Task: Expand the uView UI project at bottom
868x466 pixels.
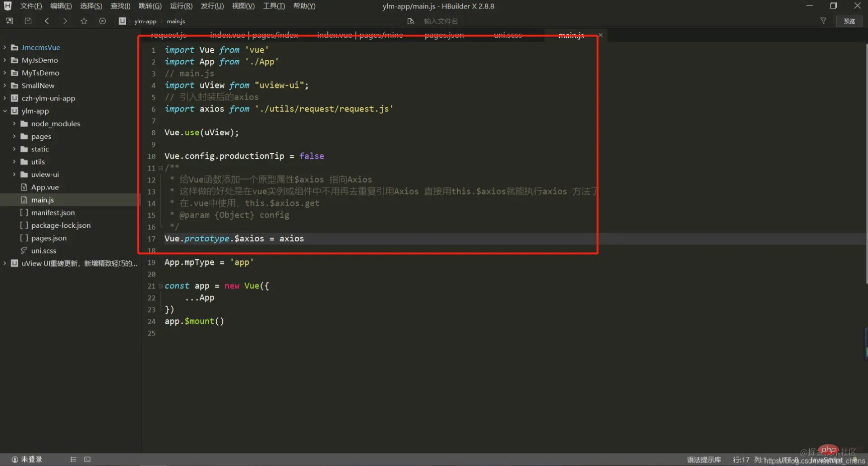Action: (5, 263)
